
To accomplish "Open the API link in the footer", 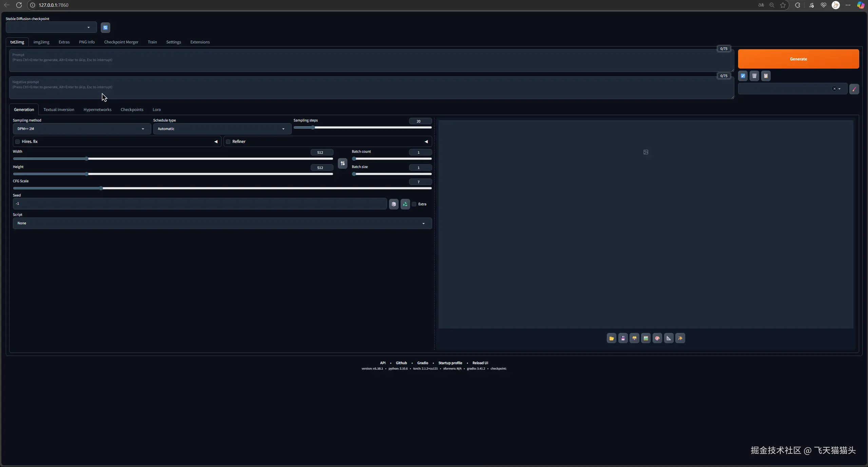I will point(383,363).
